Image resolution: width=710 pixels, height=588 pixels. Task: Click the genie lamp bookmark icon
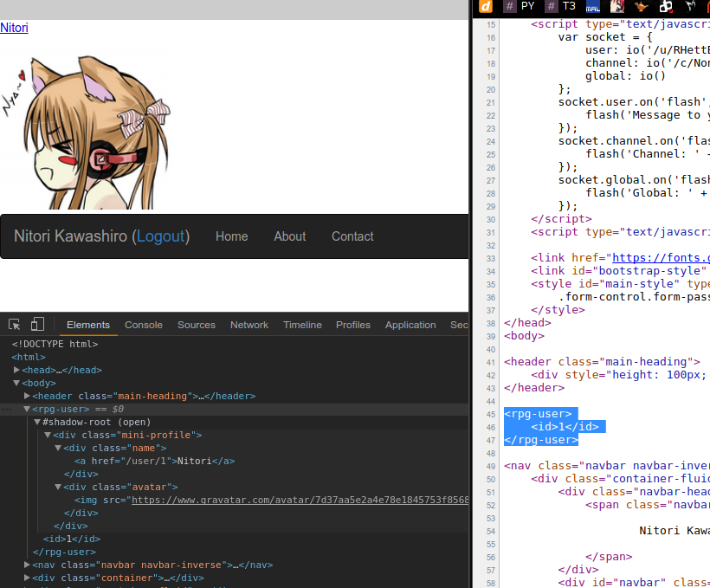(641, 6)
